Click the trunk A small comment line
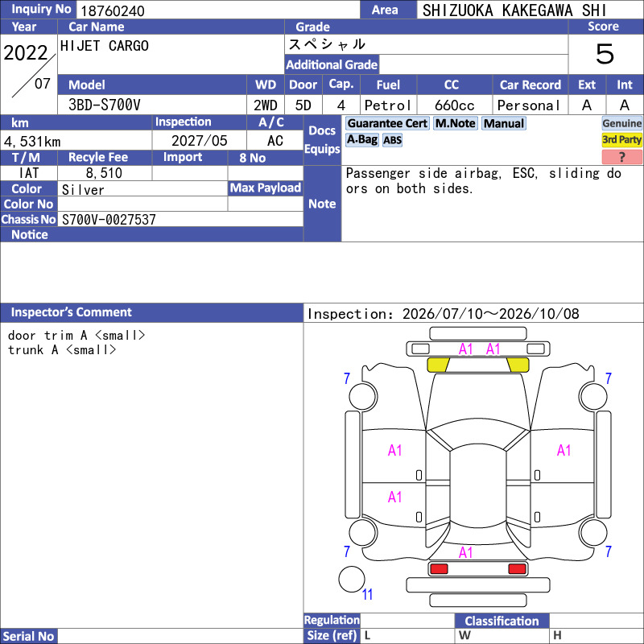This screenshot has width=644, height=644. tap(62, 350)
